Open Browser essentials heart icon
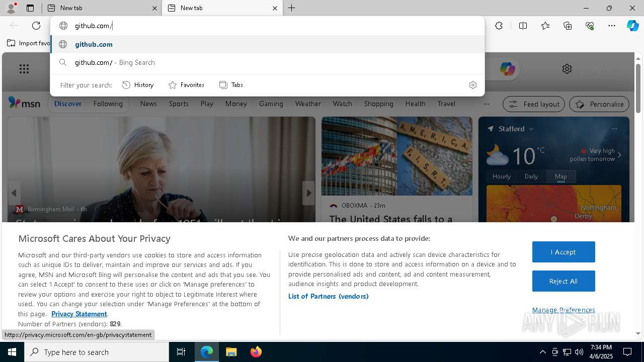The height and width of the screenshot is (362, 644). pyautogui.click(x=590, y=26)
